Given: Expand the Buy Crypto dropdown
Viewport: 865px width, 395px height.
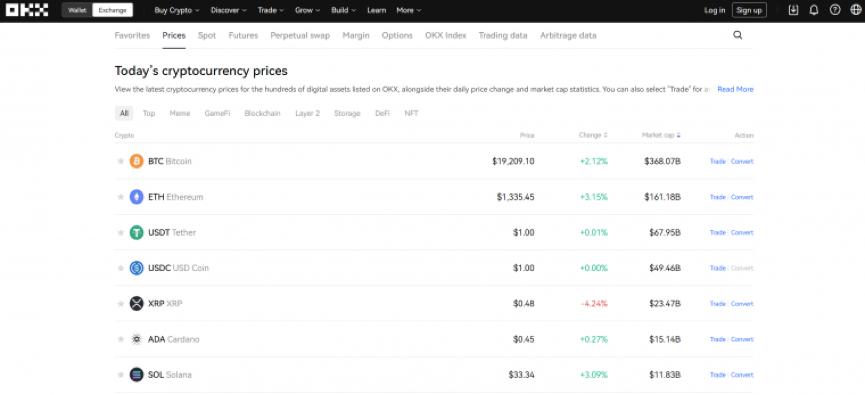Looking at the screenshot, I should coord(177,10).
